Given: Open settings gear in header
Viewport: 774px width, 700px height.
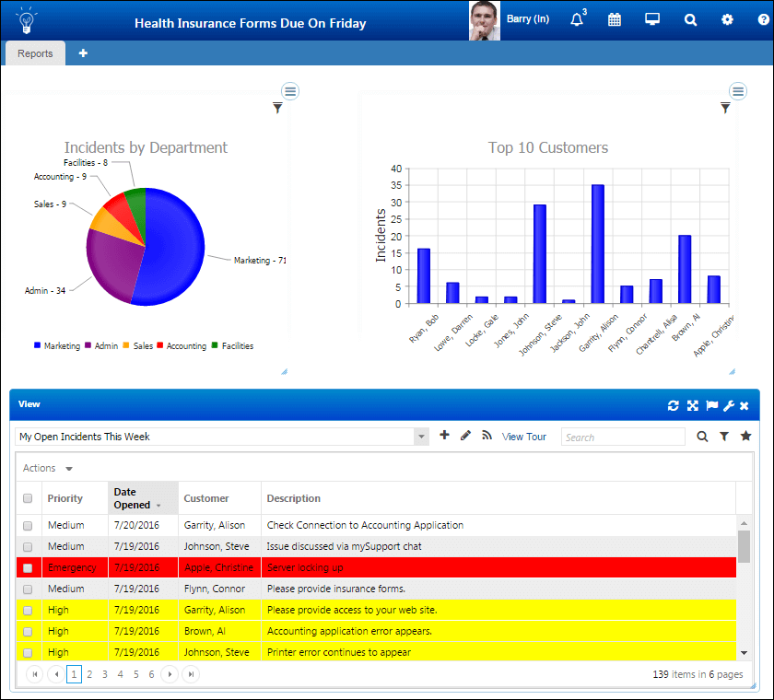Looking at the screenshot, I should pyautogui.click(x=727, y=19).
